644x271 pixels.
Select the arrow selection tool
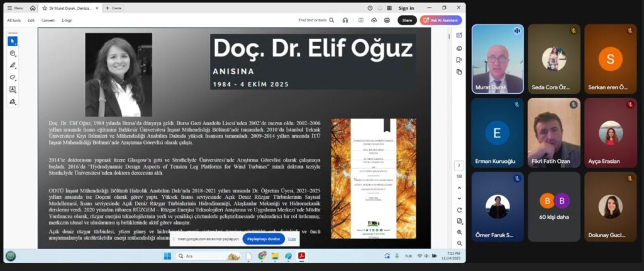click(13, 41)
